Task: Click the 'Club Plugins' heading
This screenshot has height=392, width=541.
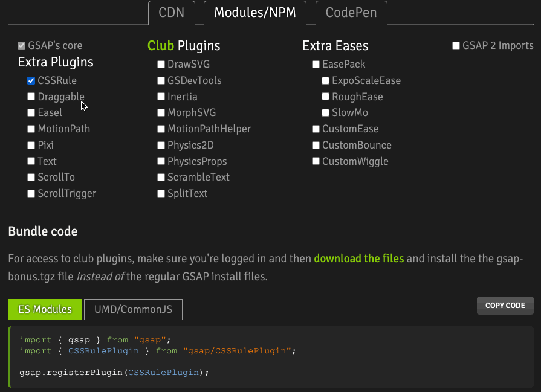Action: [184, 46]
